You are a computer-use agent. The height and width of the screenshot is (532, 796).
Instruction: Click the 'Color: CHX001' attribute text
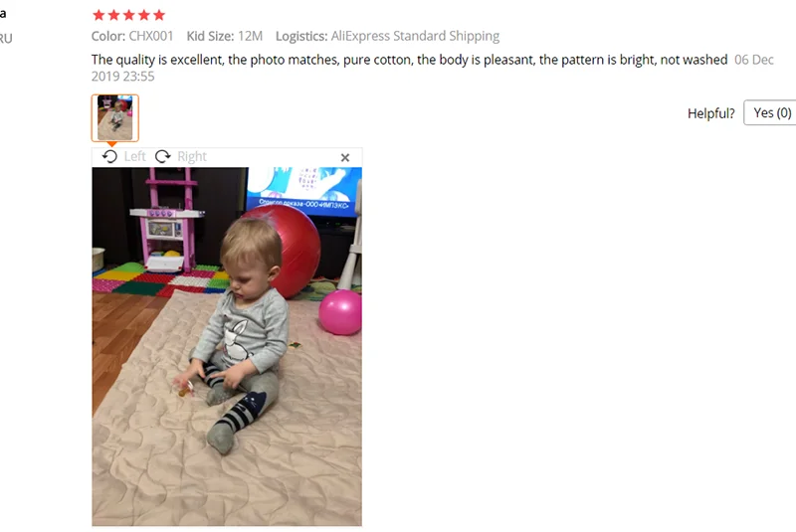pos(132,36)
